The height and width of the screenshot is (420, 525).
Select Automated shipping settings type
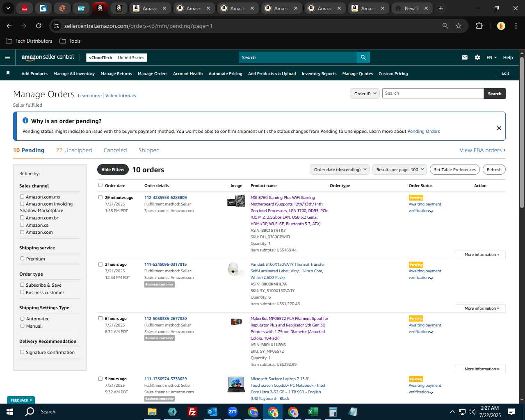coord(22,319)
